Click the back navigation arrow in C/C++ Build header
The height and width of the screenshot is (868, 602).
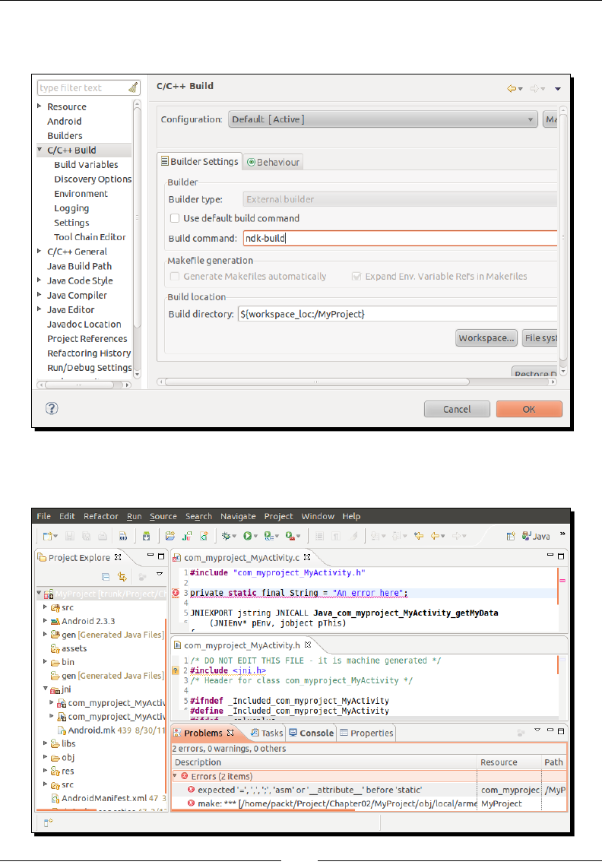click(512, 89)
